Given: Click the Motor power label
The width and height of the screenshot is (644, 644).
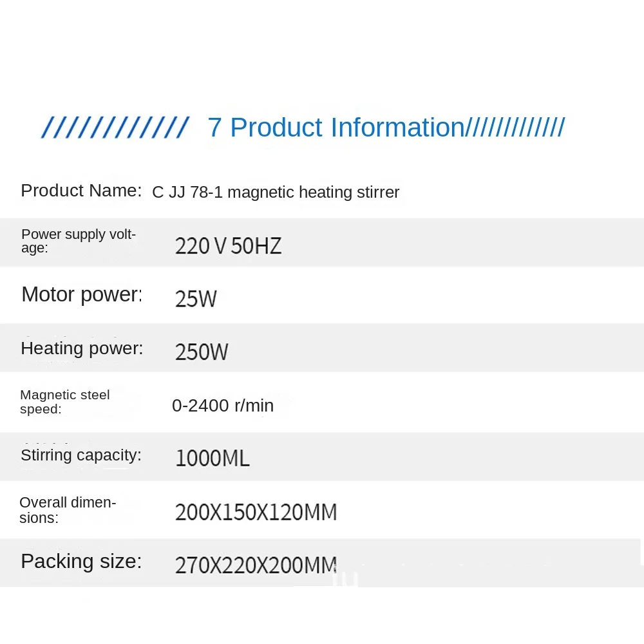Looking at the screenshot, I should [x=81, y=294].
